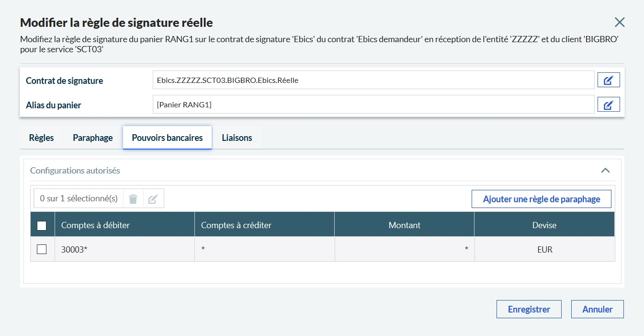Click edit icon beside Alias du panier
The image size is (644, 336).
pos(609,104)
